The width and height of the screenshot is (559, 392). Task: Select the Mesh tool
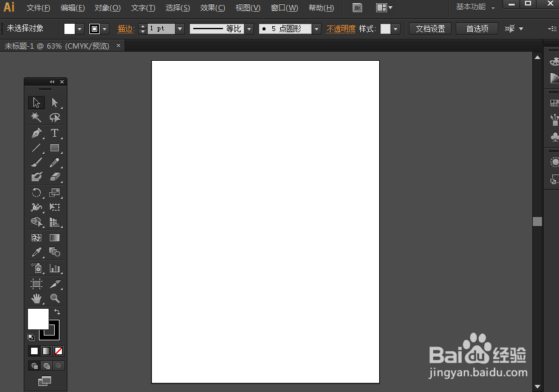(x=36, y=238)
